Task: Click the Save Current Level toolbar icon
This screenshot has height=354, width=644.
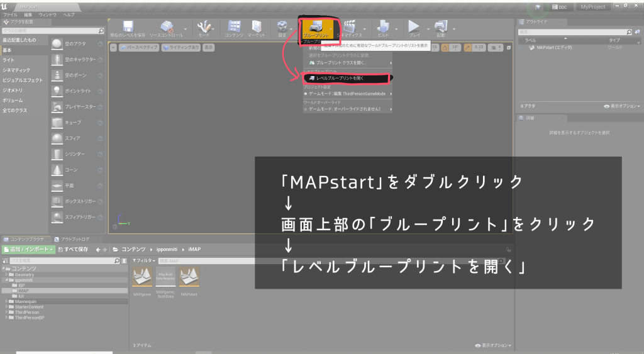Action: pos(128,26)
